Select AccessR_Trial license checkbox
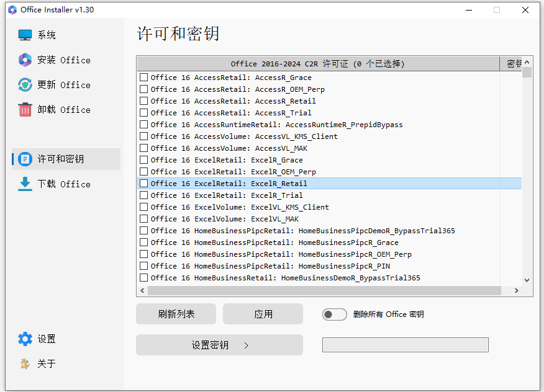Screen dimensions: 544x392 click(143, 113)
